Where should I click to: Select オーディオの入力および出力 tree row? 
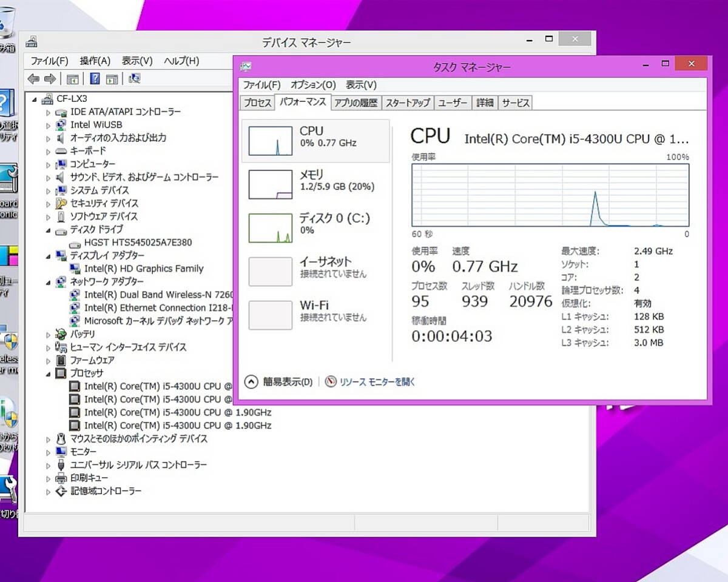click(x=118, y=138)
